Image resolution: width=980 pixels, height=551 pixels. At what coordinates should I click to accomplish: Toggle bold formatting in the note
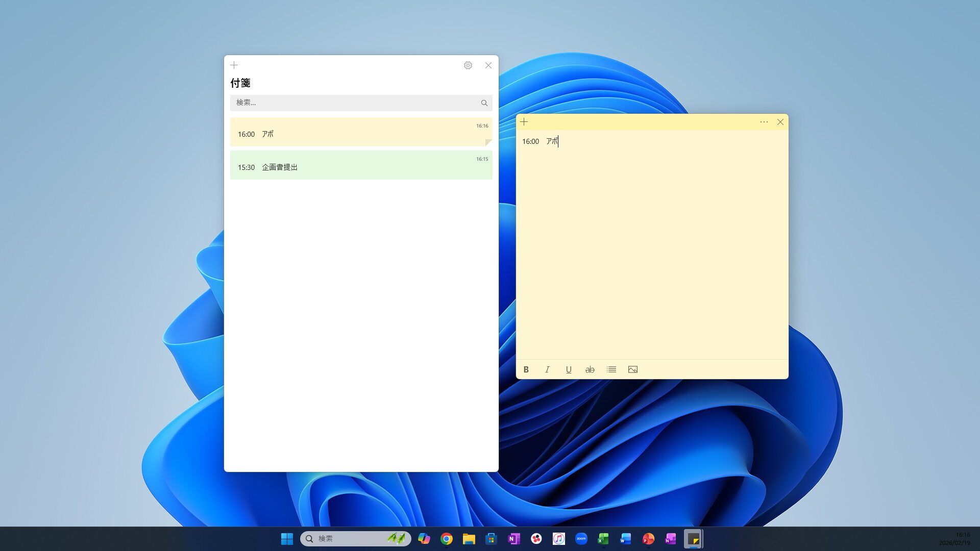click(x=526, y=369)
